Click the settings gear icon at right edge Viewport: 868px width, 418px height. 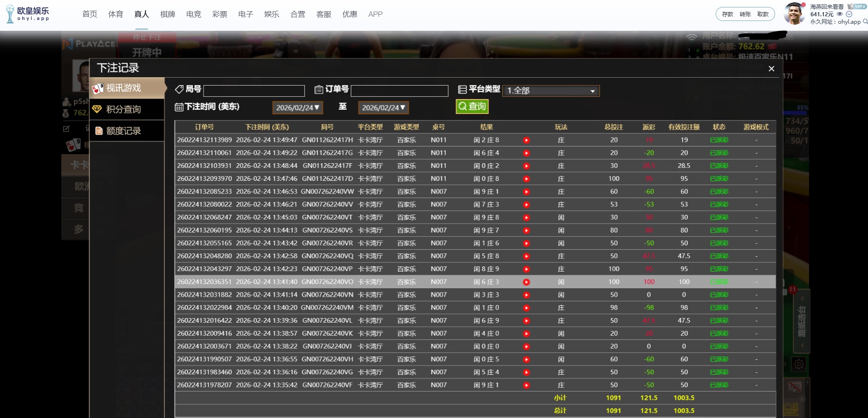(x=799, y=364)
